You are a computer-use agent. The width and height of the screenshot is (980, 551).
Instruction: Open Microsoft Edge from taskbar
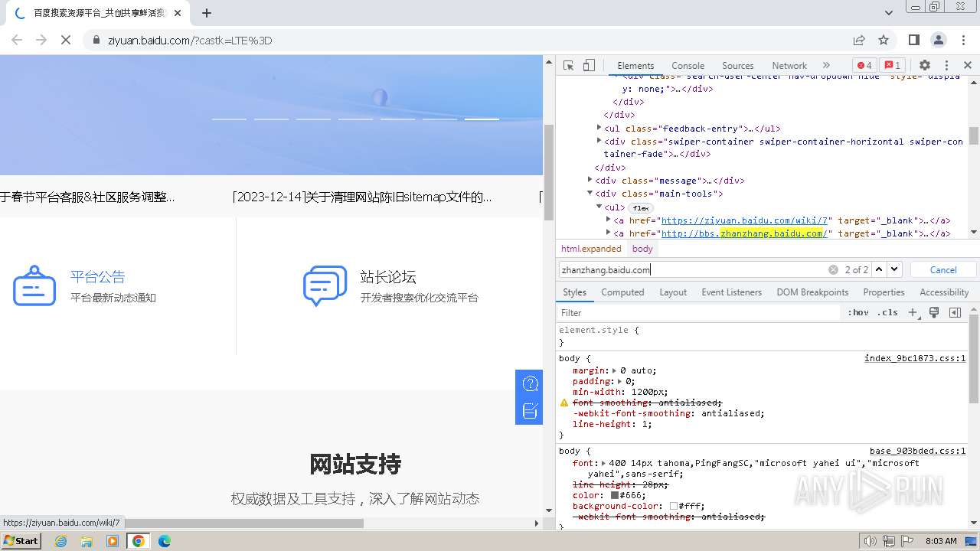coord(164,540)
